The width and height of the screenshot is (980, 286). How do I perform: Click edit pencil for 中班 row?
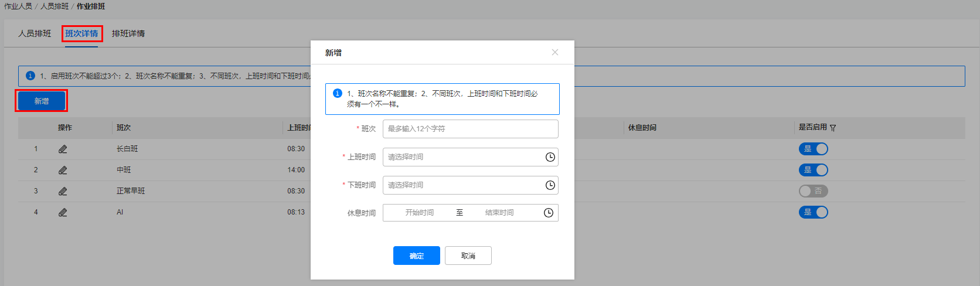[x=63, y=170]
